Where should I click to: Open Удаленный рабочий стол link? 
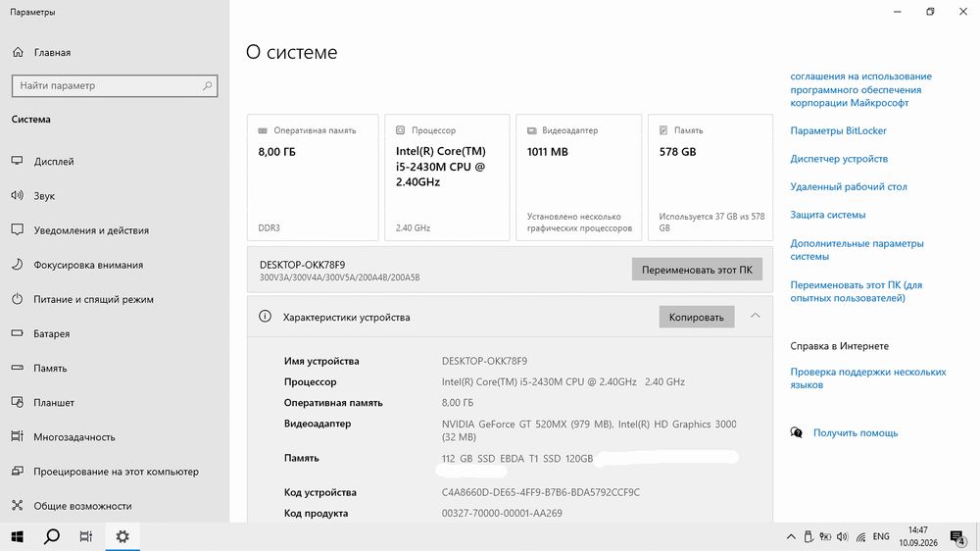848,187
